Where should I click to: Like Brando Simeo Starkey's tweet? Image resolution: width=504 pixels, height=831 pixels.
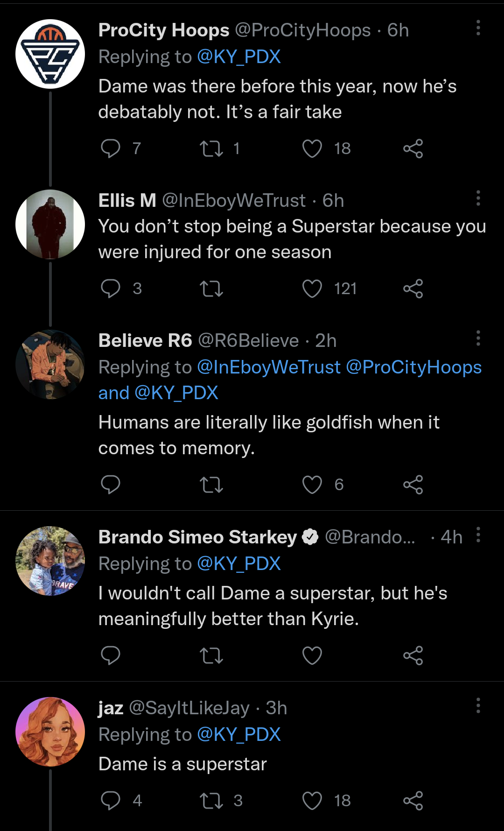312,655
